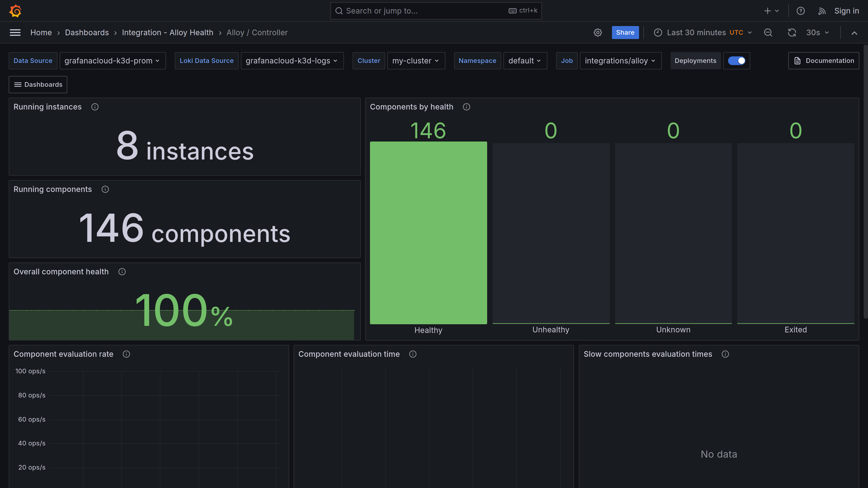The width and height of the screenshot is (868, 488).
Task: Show info tooltip for Components by health panel
Action: (466, 107)
